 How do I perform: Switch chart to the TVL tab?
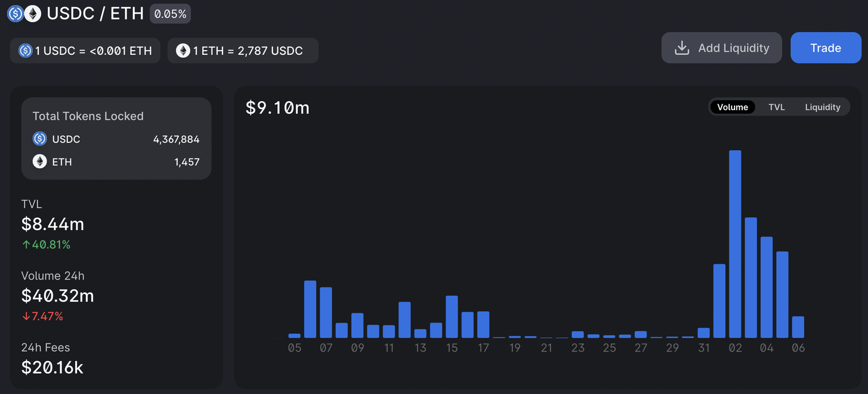tap(776, 107)
